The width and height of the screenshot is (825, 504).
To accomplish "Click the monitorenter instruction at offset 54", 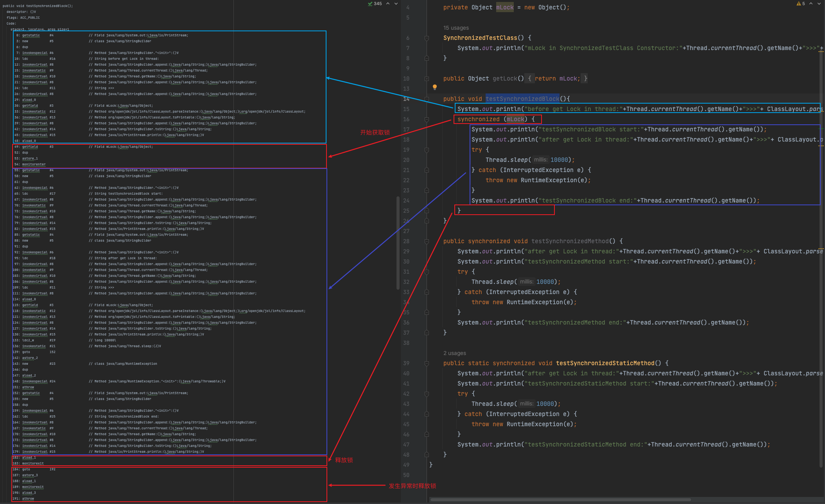I will coord(34,164).
